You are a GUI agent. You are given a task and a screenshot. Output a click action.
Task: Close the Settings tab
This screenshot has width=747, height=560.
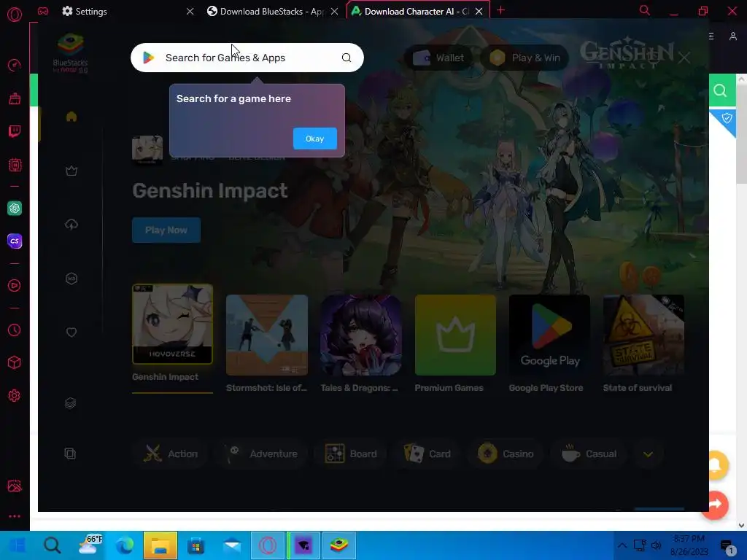click(x=190, y=11)
